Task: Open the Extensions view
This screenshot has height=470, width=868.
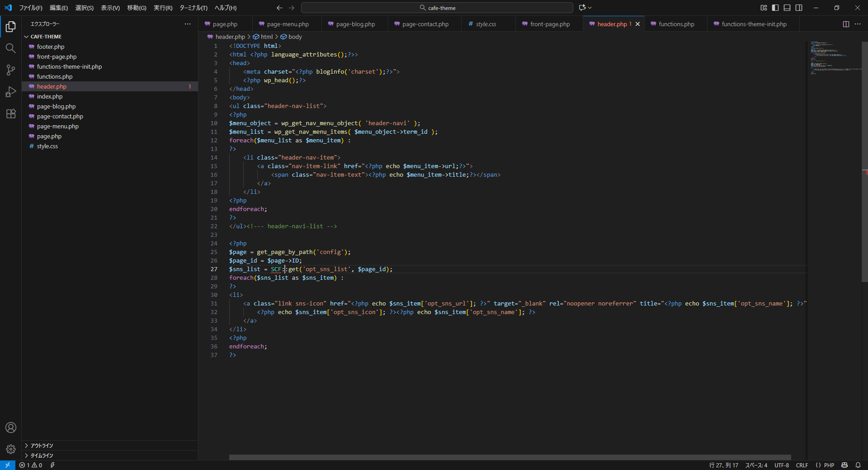Action: (10, 113)
